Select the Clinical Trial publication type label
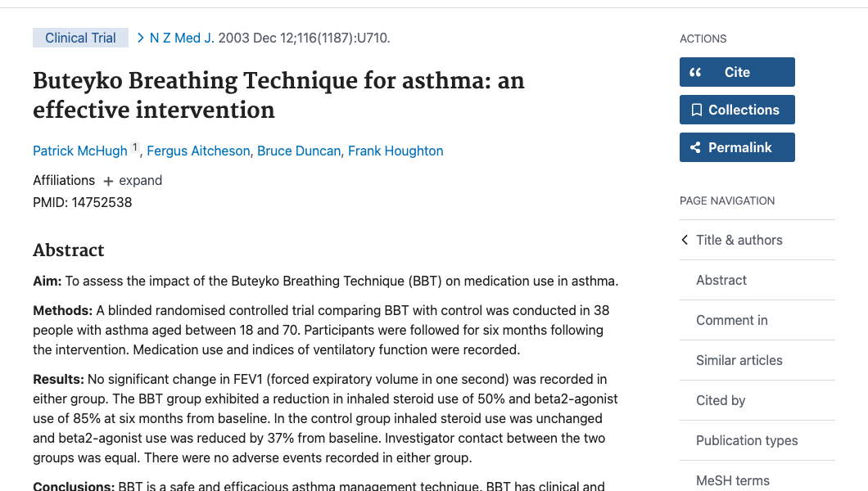868x491 pixels. [x=80, y=38]
